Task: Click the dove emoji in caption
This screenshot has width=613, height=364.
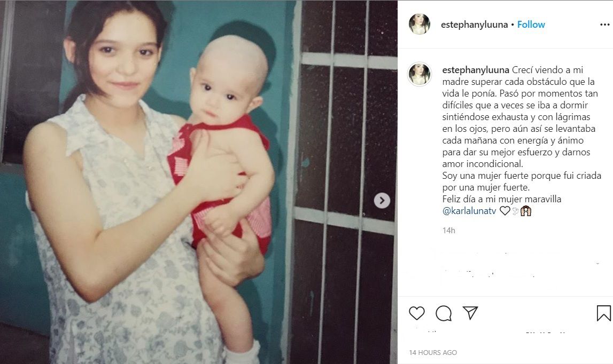Action: pos(515,211)
